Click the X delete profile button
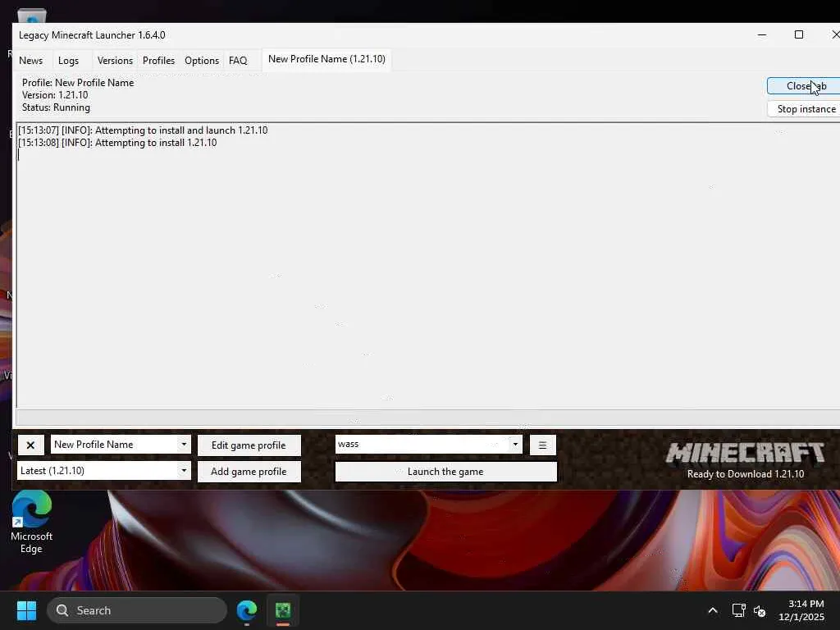This screenshot has width=840, height=630. click(30, 445)
